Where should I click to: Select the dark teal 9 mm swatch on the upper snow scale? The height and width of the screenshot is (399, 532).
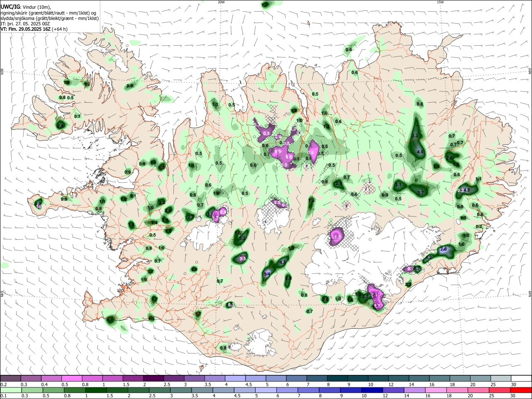pos(358,379)
